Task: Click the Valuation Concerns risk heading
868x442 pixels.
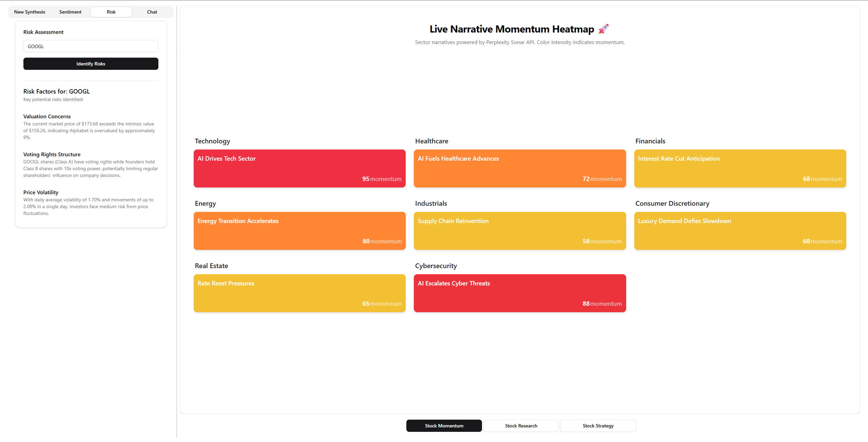Action: pos(47,117)
